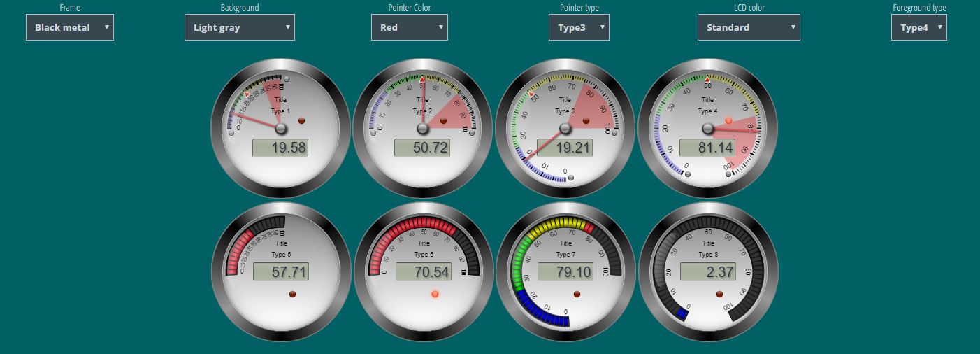Click the Type 7 bargraph gauge

(x=565, y=271)
